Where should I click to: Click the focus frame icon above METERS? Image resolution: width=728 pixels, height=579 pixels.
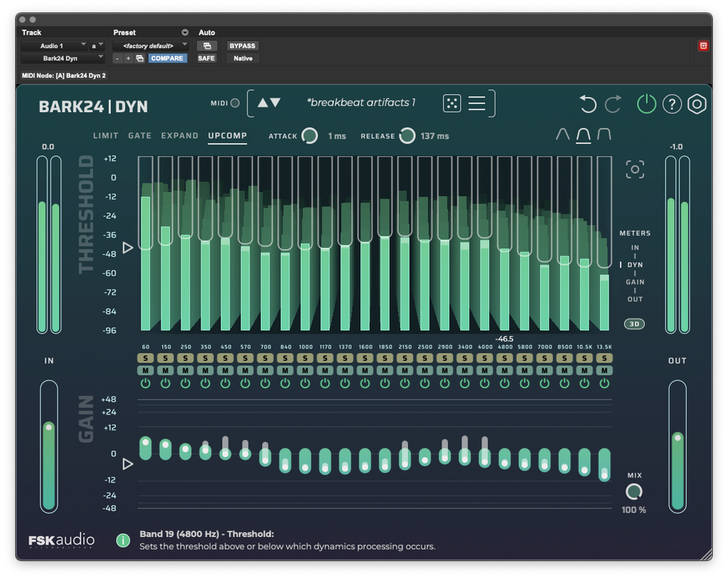pos(635,169)
